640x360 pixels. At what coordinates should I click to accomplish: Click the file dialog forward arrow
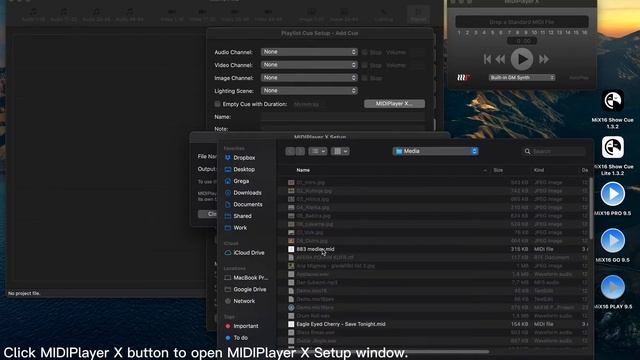300,151
